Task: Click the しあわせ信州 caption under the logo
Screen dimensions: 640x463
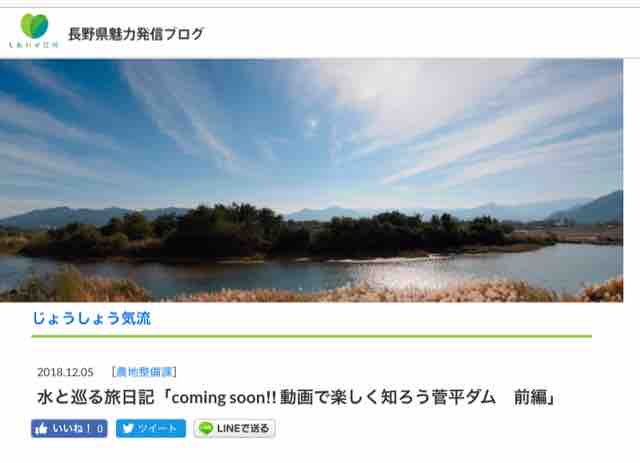Action: [x=34, y=45]
